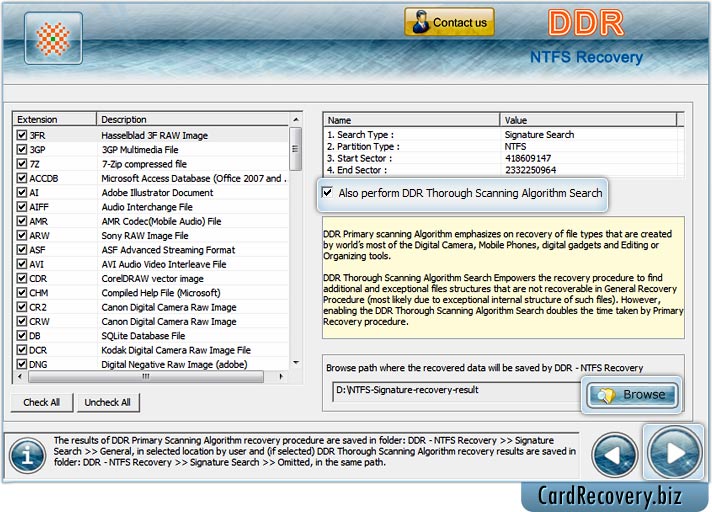This screenshot has height=512, width=712.
Task: Toggle the DB extension checkbox
Action: [x=21, y=335]
